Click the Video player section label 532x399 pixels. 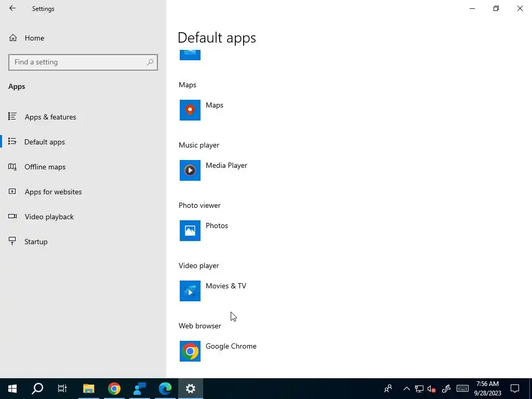point(199,265)
